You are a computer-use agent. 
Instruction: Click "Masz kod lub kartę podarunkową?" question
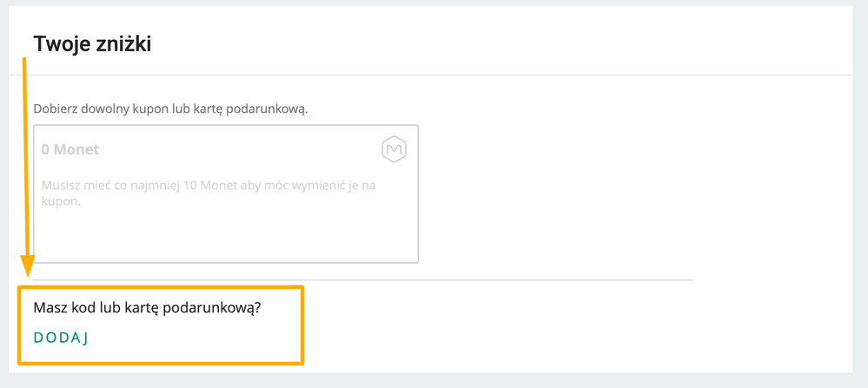147,308
